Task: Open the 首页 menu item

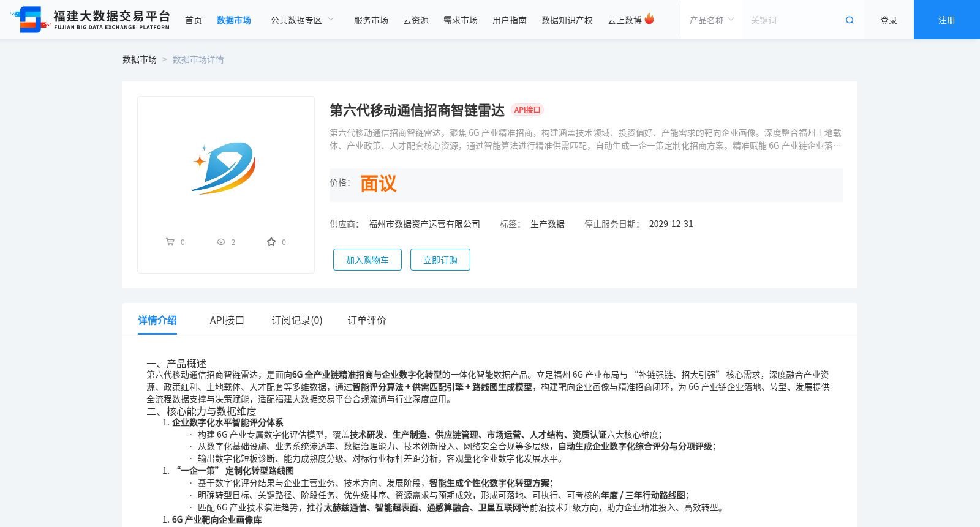Action: [194, 20]
